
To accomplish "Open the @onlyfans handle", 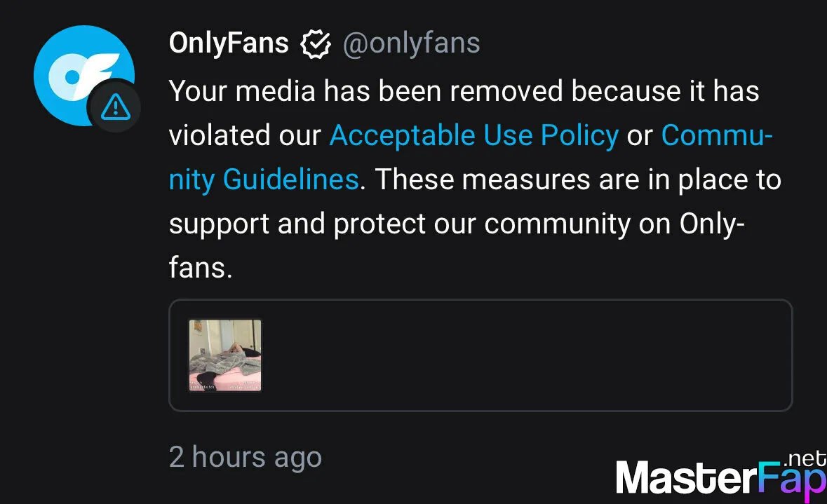I will point(411,43).
